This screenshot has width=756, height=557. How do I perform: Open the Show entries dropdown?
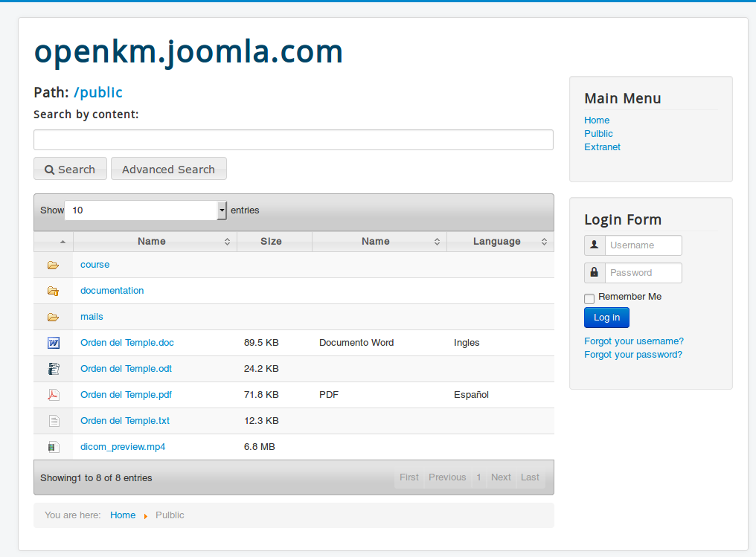click(146, 210)
